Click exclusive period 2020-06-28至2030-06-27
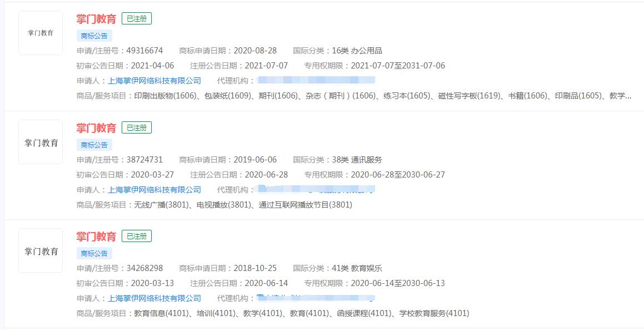Viewport: 644px width, 330px height. point(398,175)
